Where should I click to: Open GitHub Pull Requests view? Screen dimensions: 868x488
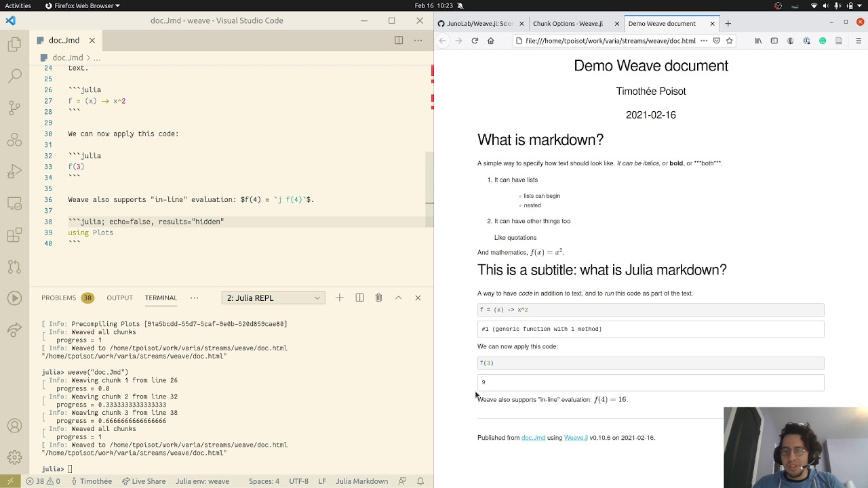pos(14,266)
